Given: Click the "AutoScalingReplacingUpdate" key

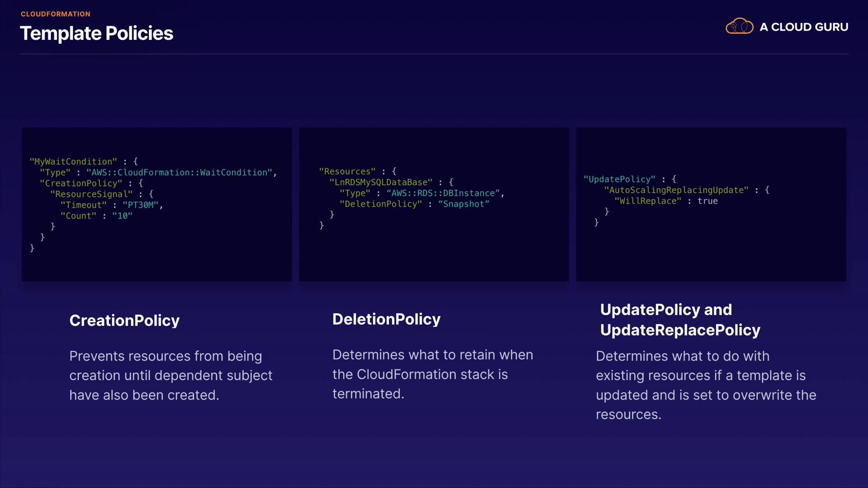Looking at the screenshot, I should 676,190.
